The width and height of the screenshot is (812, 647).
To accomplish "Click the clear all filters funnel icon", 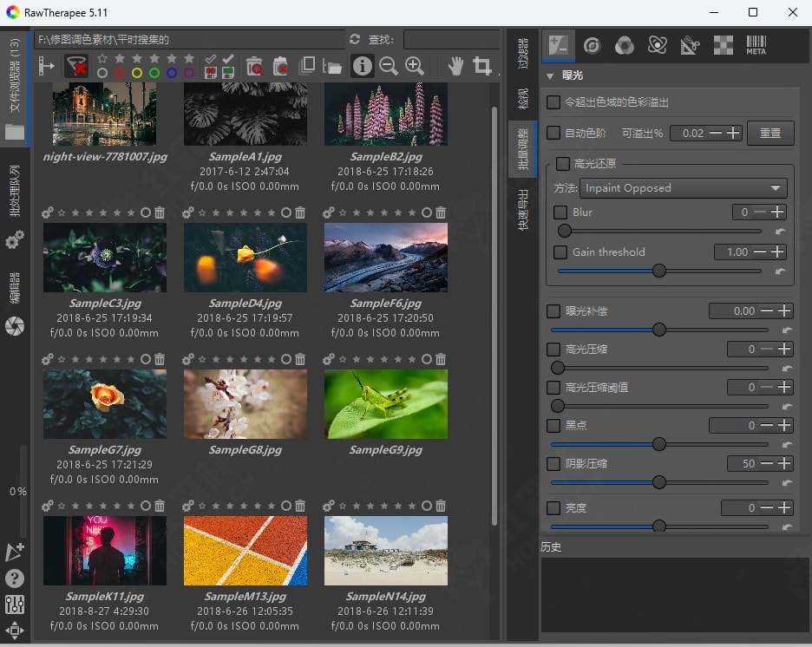I will pyautogui.click(x=76, y=66).
